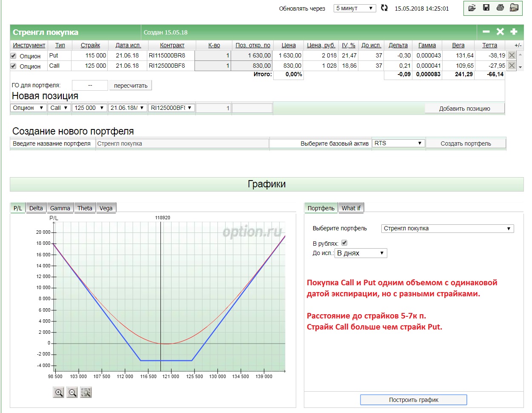The width and height of the screenshot is (532, 413).
Task: Click the 'Построить график' button
Action: [x=413, y=400]
